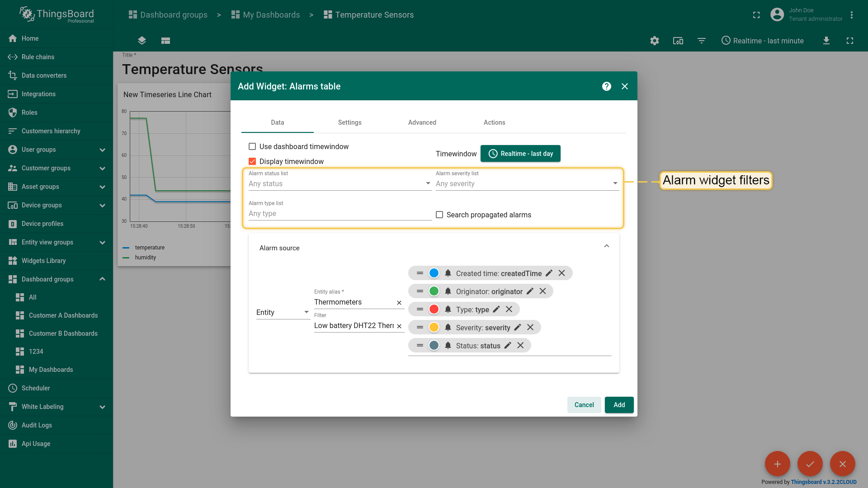
Task: Open manage layout icon
Action: [x=165, y=41]
